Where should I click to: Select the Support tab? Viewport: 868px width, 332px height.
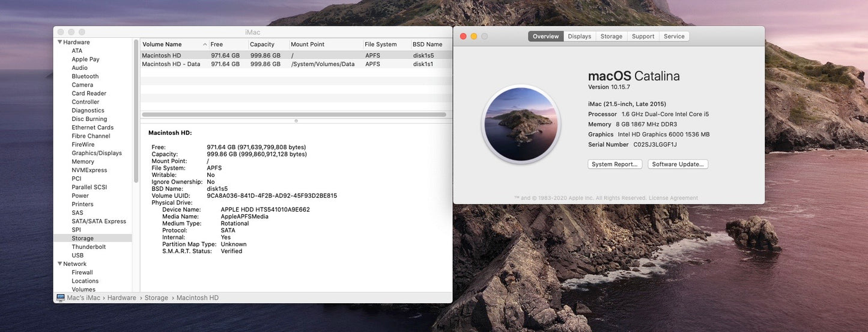643,36
